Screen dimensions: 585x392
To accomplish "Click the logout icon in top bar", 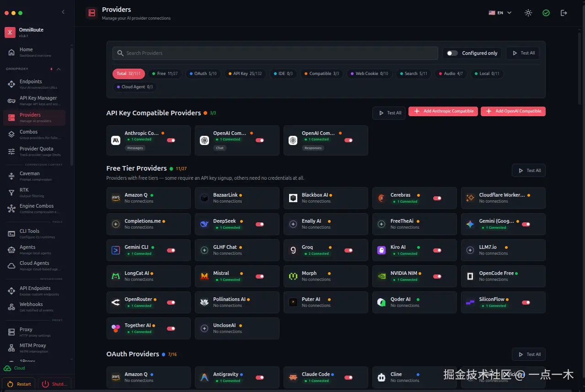I will pos(564,13).
